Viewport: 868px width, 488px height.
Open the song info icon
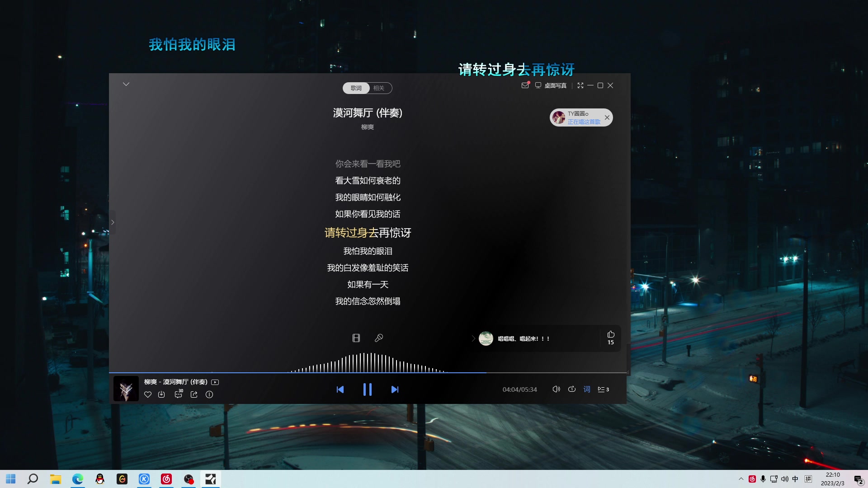pos(209,394)
